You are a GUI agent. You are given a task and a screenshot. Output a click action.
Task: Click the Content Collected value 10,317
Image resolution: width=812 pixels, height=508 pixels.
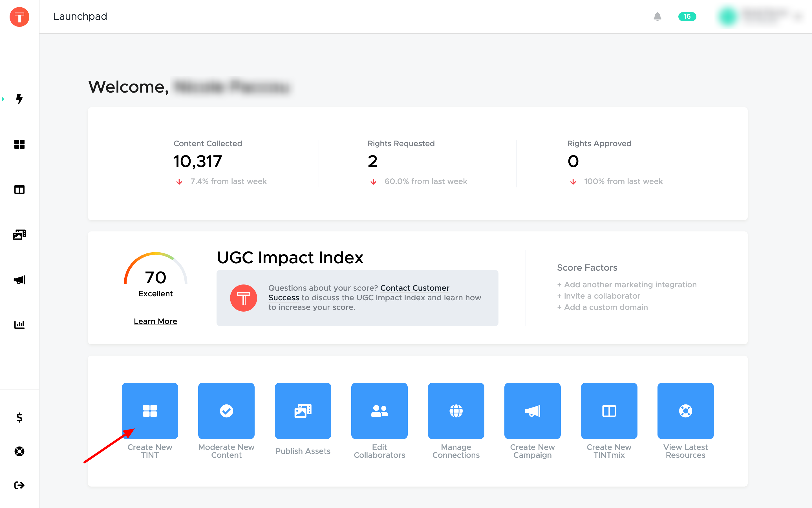[198, 161]
